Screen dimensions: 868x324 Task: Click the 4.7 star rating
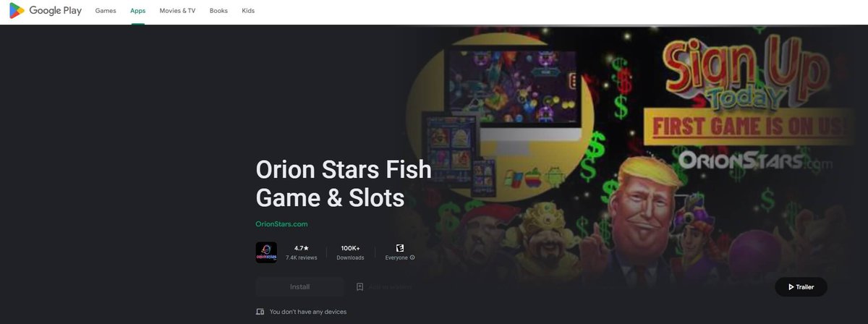[x=302, y=247]
